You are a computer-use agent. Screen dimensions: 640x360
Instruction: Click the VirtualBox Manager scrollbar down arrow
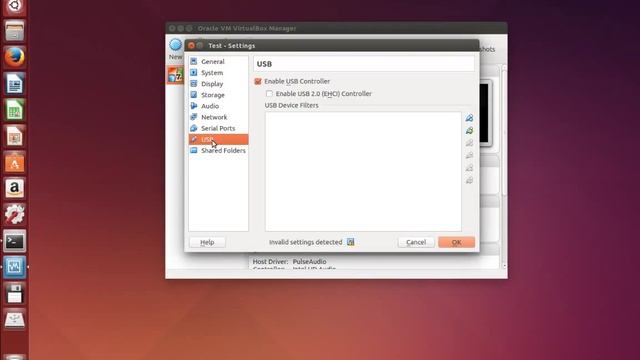(x=504, y=266)
